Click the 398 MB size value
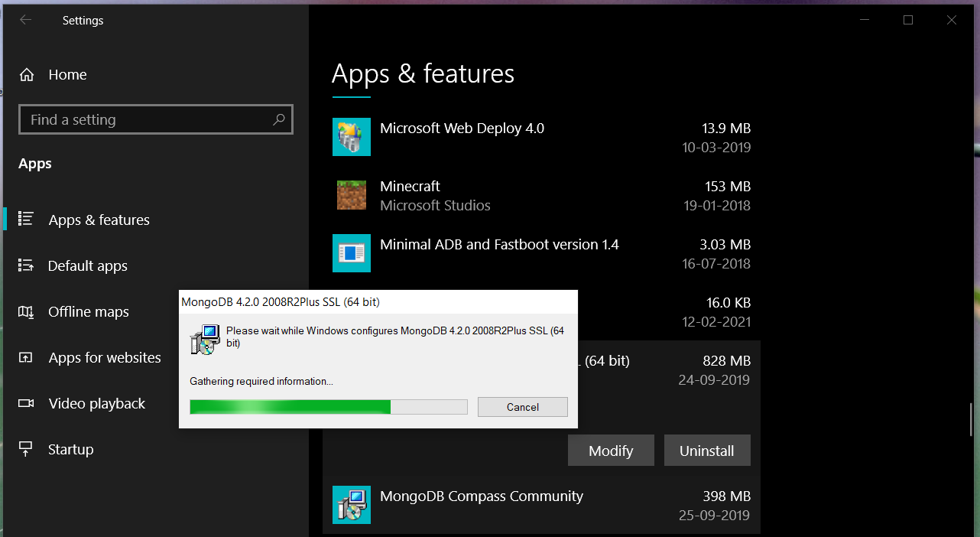 tap(727, 496)
